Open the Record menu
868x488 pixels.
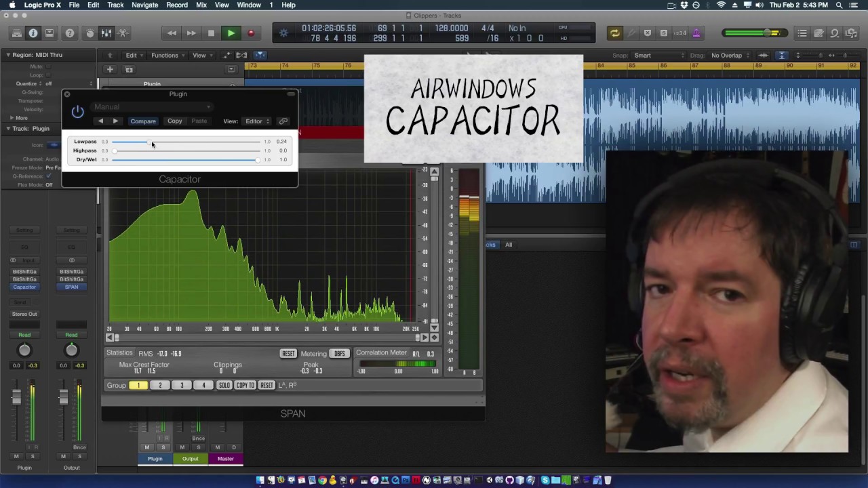tap(177, 5)
